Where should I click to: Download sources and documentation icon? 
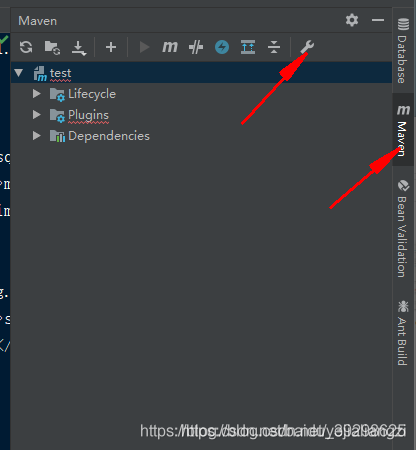click(79, 48)
